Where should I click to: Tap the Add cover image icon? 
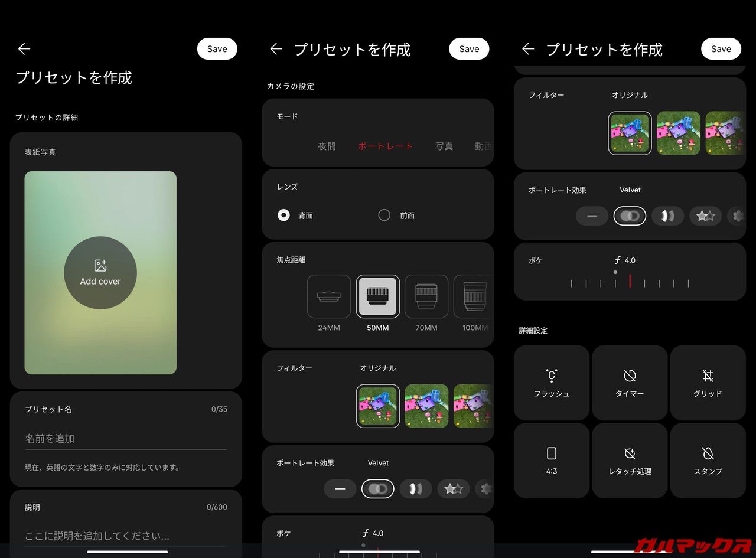coord(100,266)
